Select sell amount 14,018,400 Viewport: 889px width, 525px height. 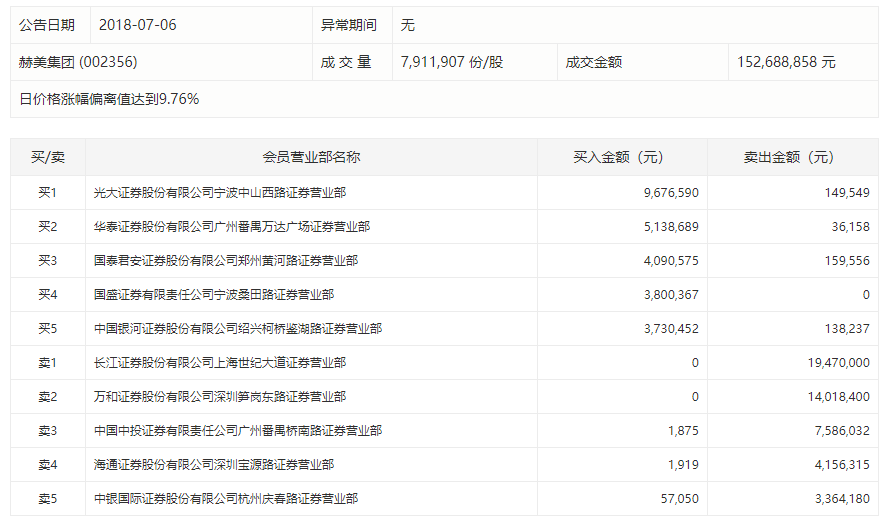click(x=839, y=397)
